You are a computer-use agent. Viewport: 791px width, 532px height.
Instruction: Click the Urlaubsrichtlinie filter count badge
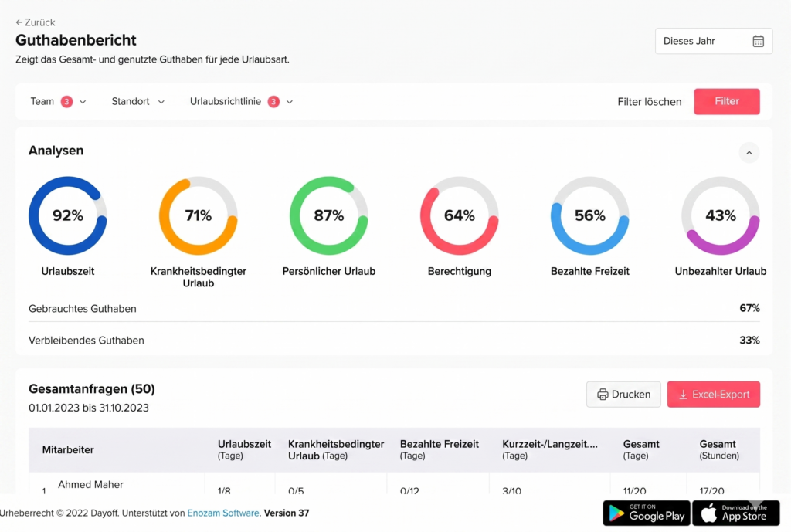[x=273, y=101]
